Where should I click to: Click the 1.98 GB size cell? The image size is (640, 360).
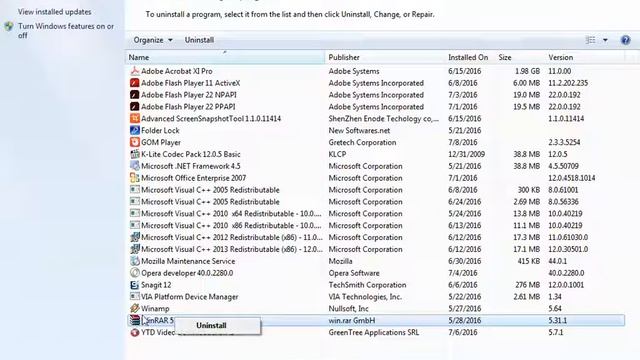click(x=527, y=71)
